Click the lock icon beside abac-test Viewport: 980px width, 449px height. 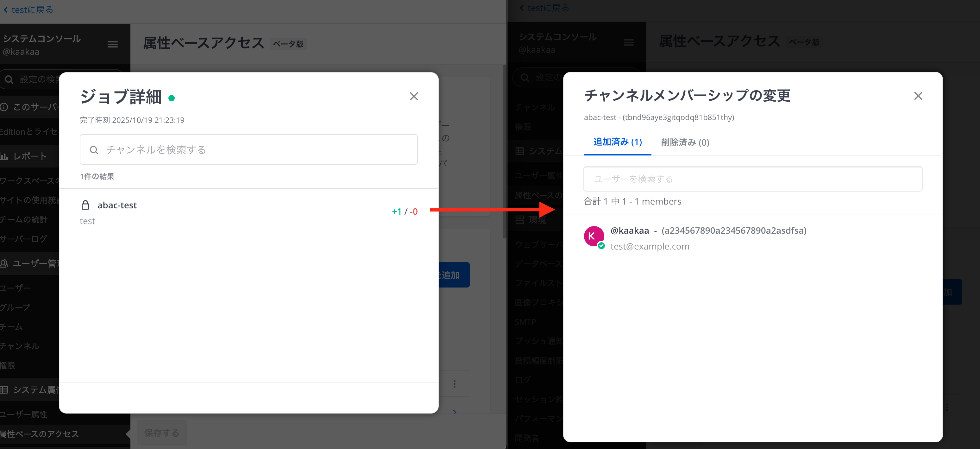tap(85, 205)
